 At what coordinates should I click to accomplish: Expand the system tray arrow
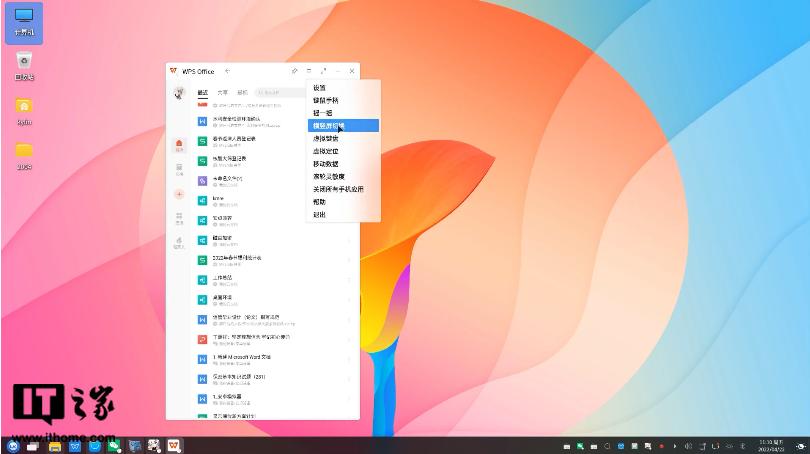[x=675, y=446]
